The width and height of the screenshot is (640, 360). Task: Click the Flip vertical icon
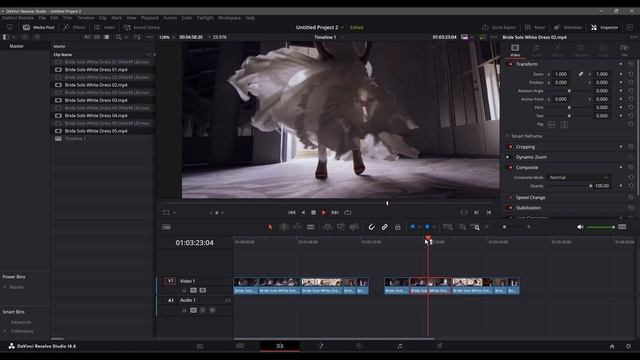564,124
